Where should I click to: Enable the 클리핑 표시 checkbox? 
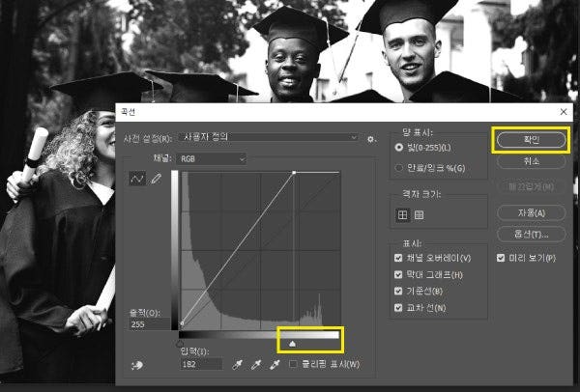(293, 364)
